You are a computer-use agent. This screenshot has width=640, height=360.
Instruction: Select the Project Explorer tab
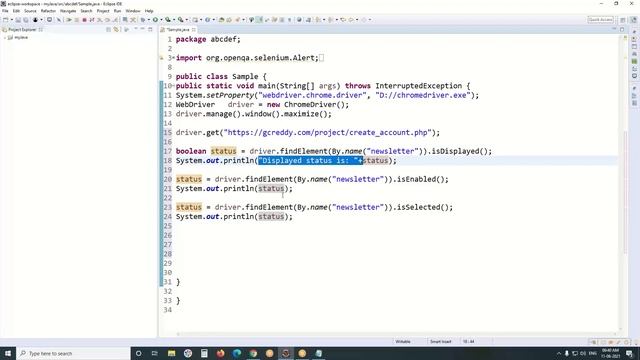click(x=22, y=29)
